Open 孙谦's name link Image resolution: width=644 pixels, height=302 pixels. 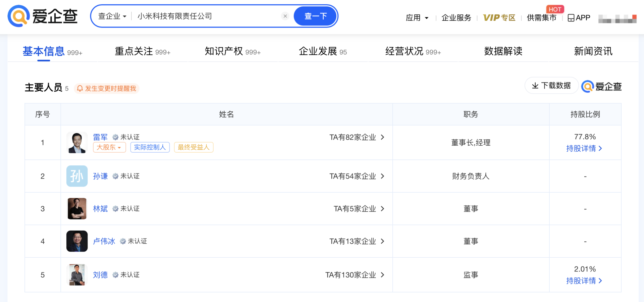[100, 176]
